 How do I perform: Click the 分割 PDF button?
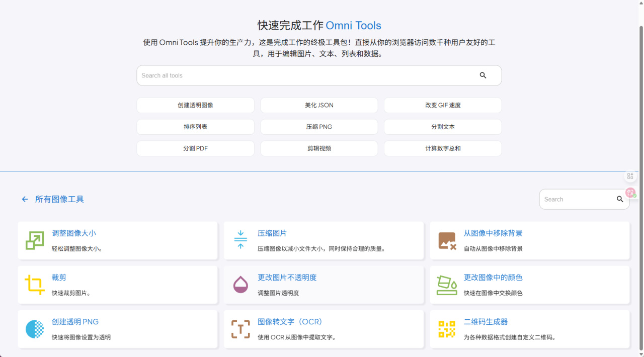point(195,148)
